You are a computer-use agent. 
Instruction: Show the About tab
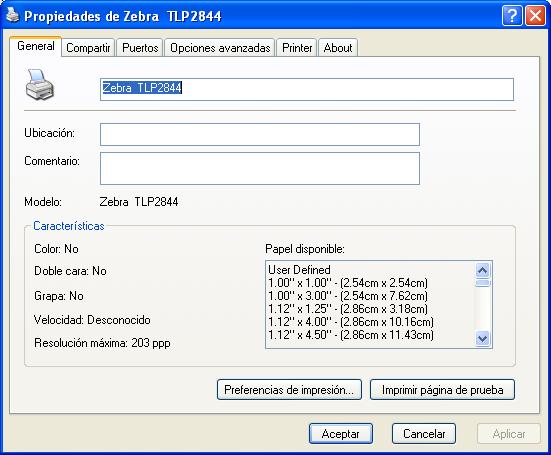coord(338,48)
